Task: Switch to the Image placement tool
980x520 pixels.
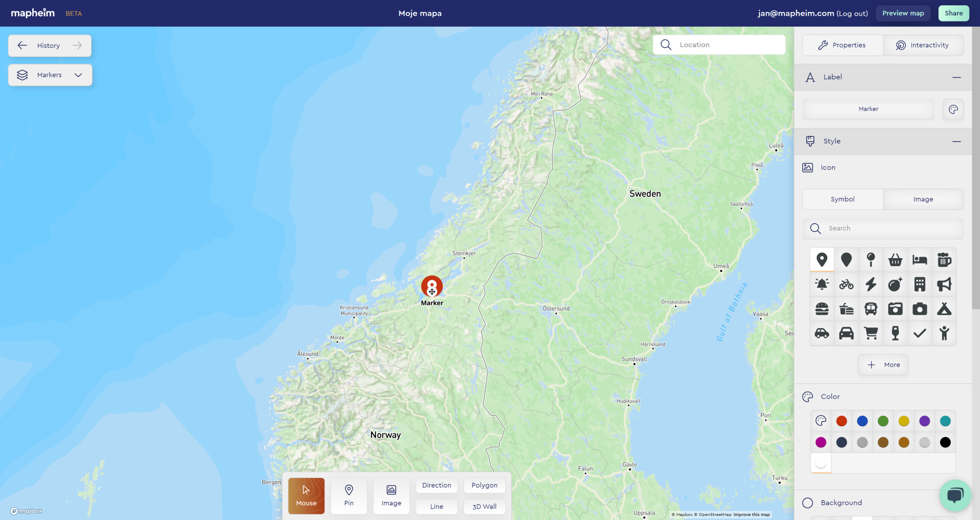Action: point(391,496)
